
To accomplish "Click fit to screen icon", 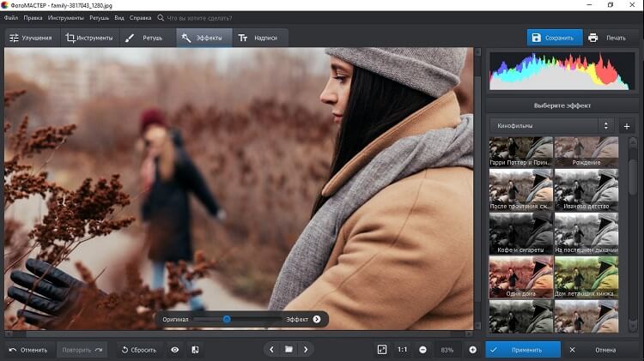I will 382,350.
